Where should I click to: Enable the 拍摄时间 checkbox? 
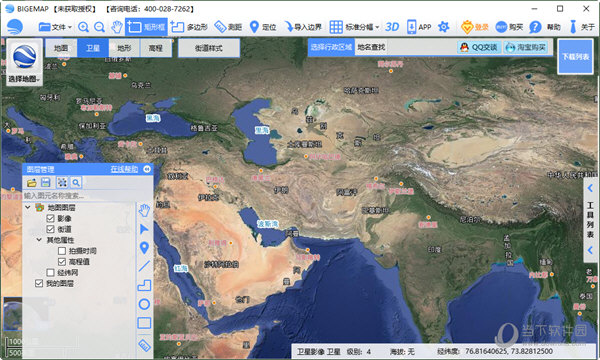pyautogui.click(x=62, y=251)
